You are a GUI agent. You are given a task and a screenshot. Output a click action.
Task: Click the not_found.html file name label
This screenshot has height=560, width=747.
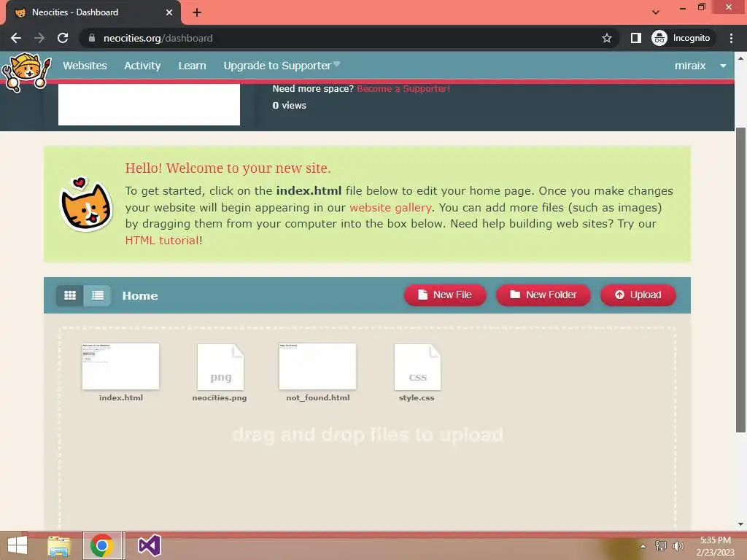(x=318, y=397)
